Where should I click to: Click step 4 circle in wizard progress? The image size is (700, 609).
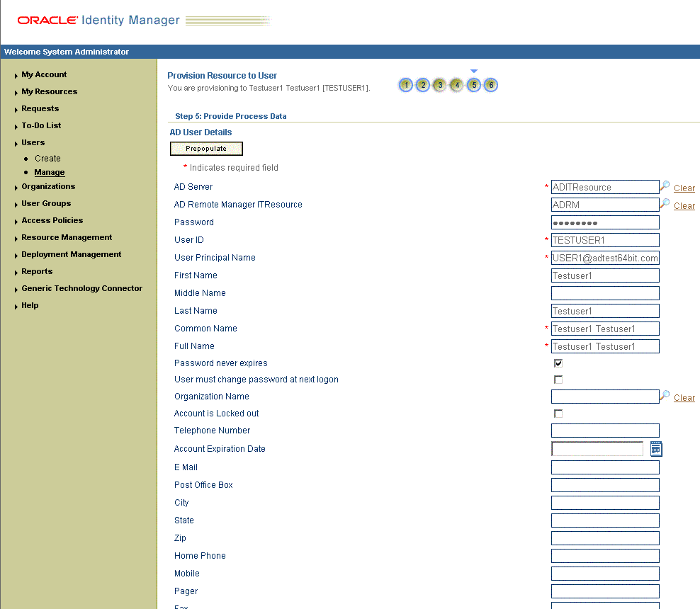pyautogui.click(x=457, y=85)
